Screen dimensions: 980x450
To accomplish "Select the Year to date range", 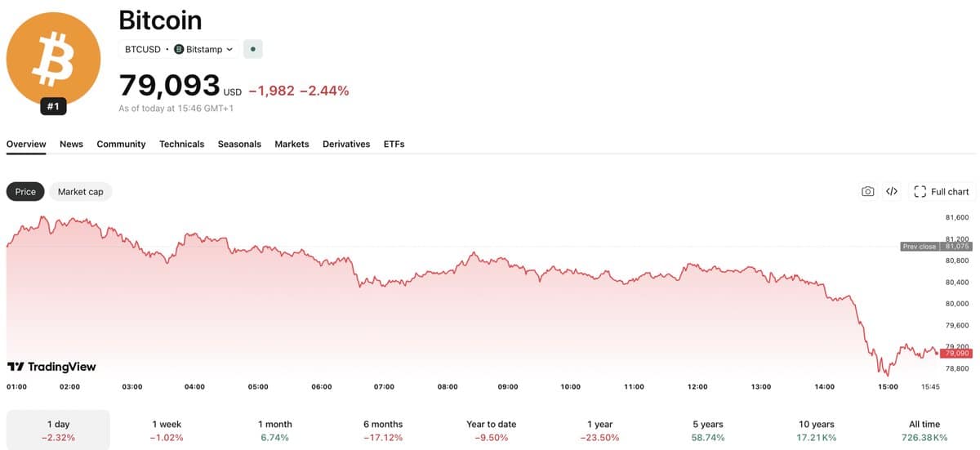I will 492,430.
